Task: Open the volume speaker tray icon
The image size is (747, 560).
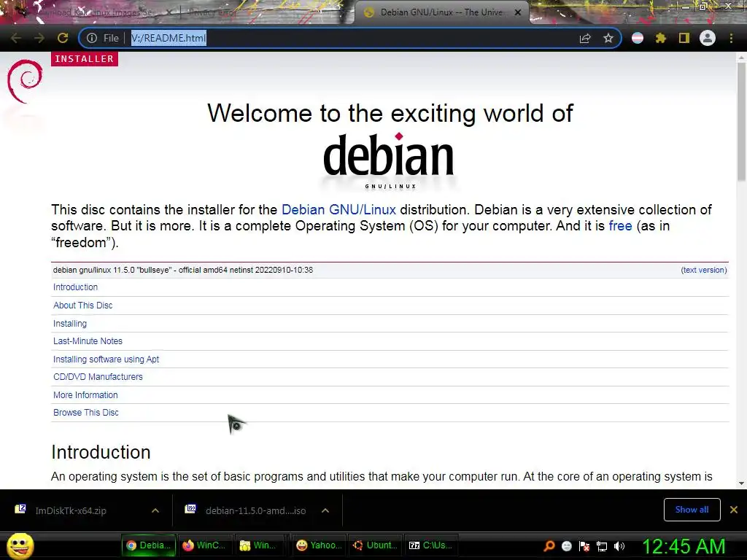Action: point(619,546)
